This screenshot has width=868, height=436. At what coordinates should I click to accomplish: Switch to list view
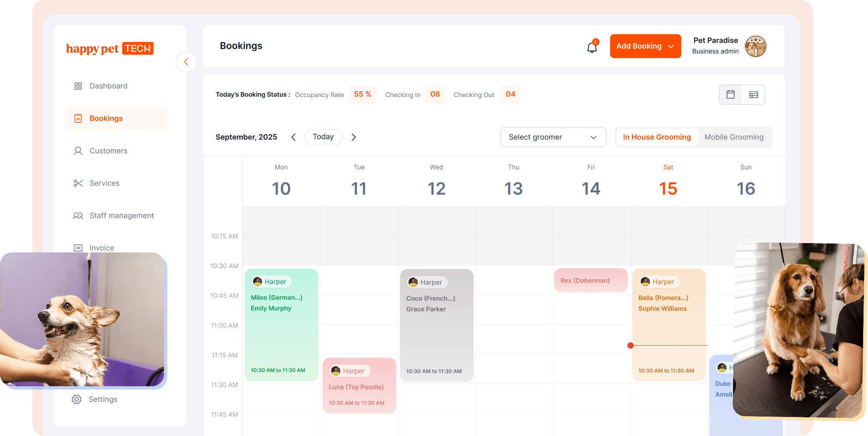pos(754,95)
